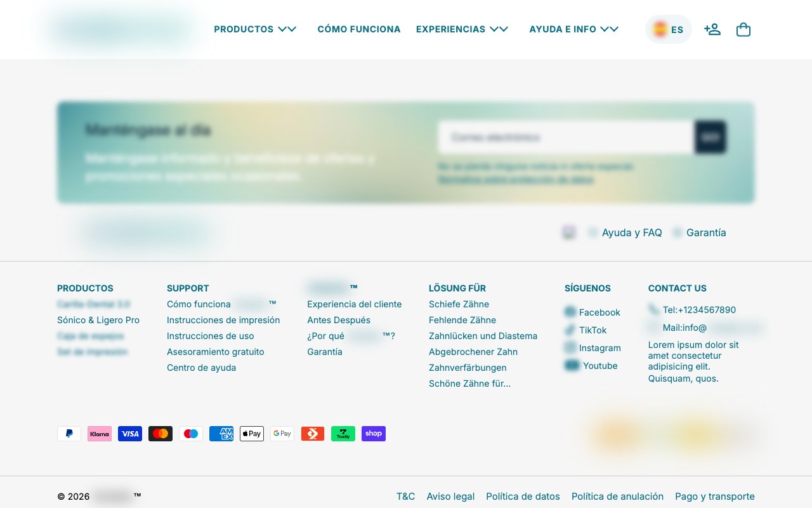Click the green Trustly payment icon
Screen dimensions: 812x508
(343, 434)
